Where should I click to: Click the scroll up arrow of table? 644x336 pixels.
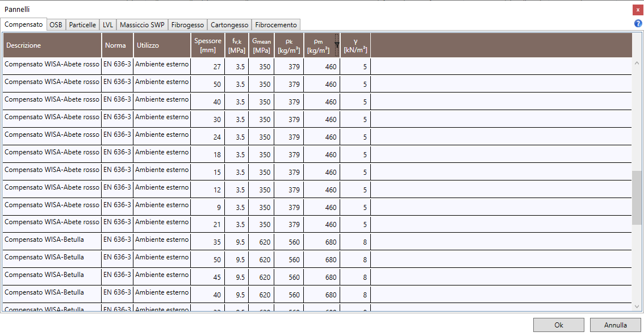click(x=637, y=63)
